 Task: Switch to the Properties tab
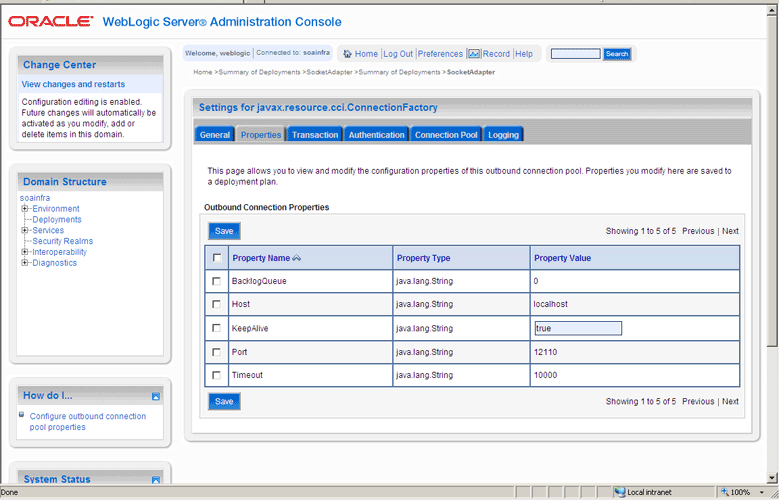tap(261, 135)
